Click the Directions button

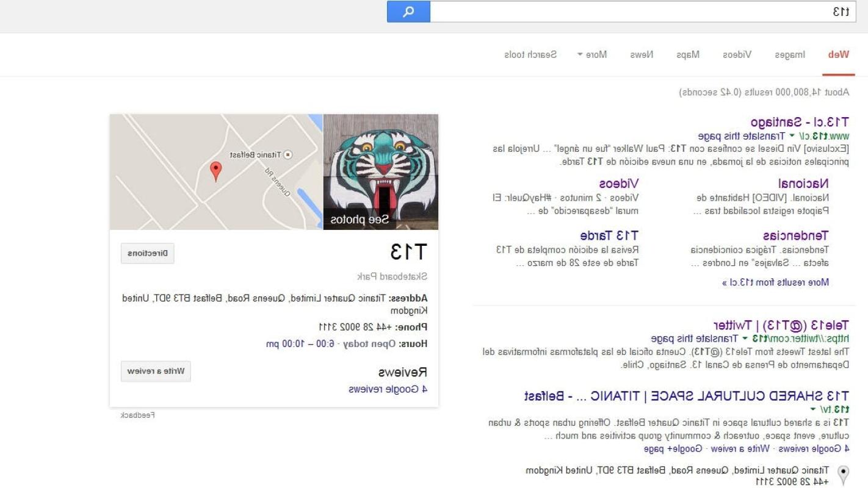148,253
